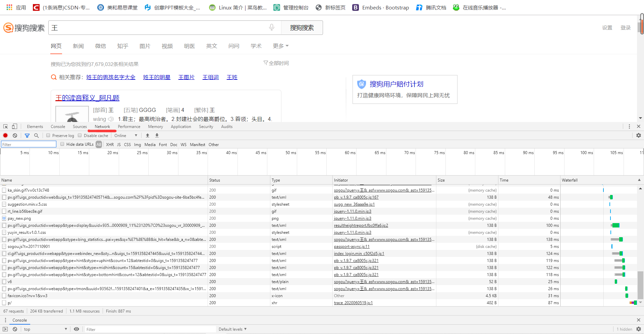The width and height of the screenshot is (644, 334).
Task: Click the console live expression eye icon
Action: [x=76, y=329]
